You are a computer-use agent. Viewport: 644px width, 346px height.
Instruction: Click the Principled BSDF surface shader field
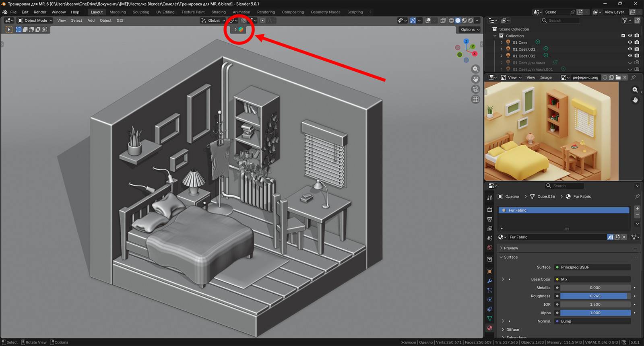click(592, 267)
